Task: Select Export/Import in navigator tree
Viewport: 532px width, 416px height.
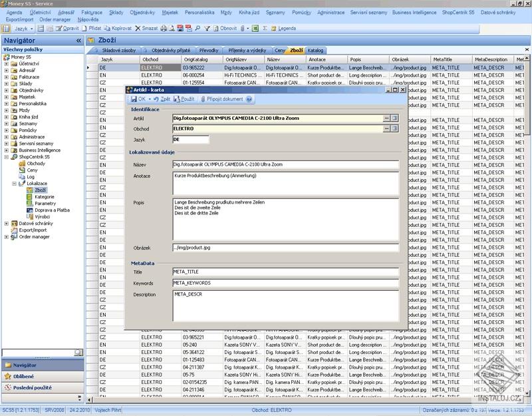Action: [x=33, y=230]
